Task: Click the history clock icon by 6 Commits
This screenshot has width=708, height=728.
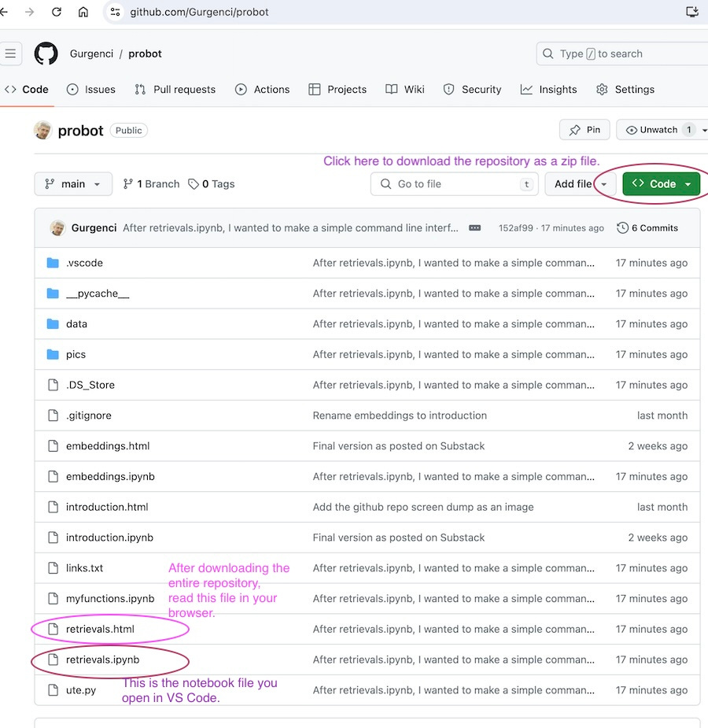Action: pyautogui.click(x=622, y=228)
